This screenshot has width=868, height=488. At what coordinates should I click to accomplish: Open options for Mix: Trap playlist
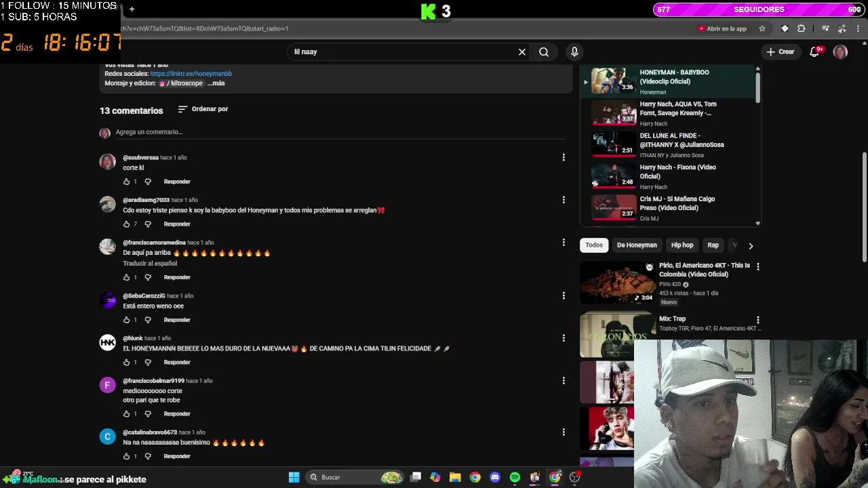click(x=758, y=320)
